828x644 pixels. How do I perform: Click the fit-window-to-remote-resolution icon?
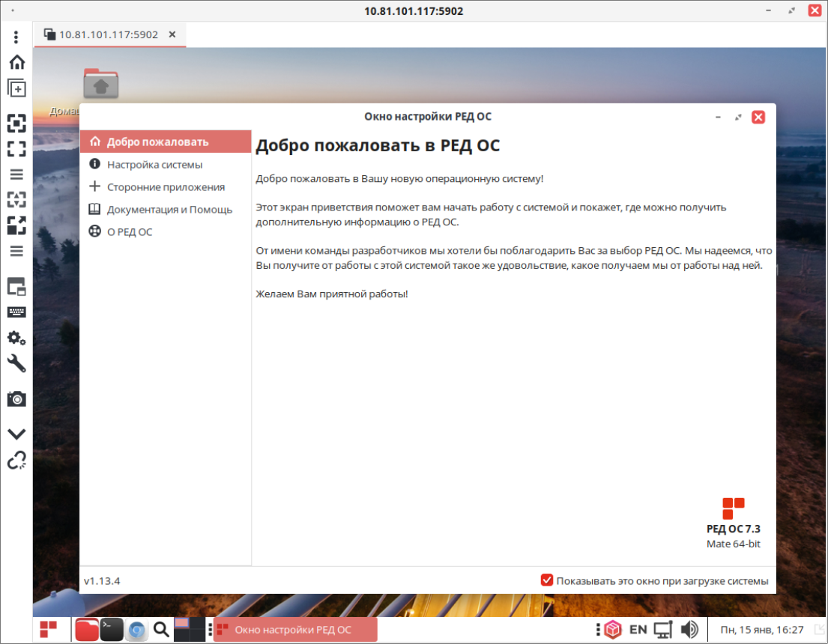(x=17, y=124)
